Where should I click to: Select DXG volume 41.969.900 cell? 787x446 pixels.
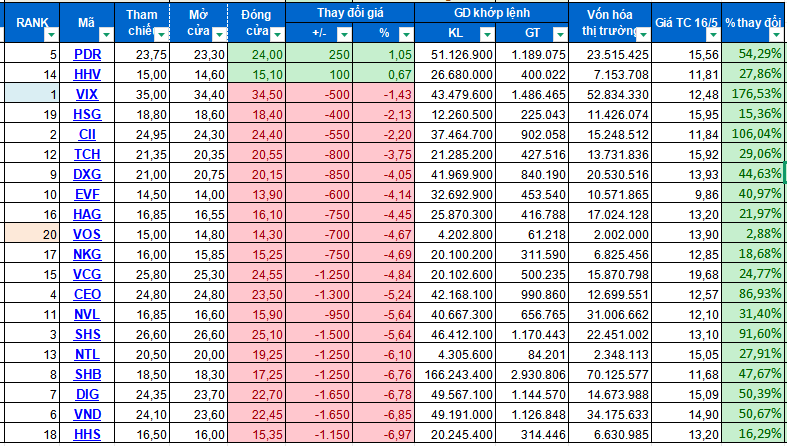[455, 174]
